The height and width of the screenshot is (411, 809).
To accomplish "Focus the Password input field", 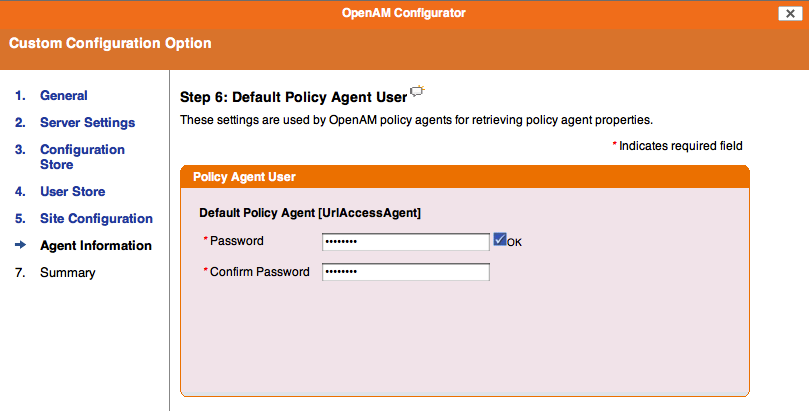I will (x=406, y=241).
